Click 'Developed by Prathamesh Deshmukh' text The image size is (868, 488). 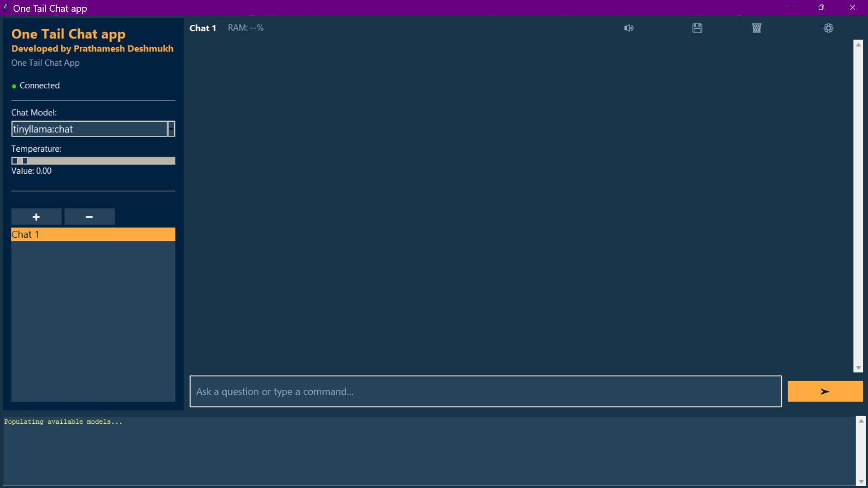[x=92, y=48]
